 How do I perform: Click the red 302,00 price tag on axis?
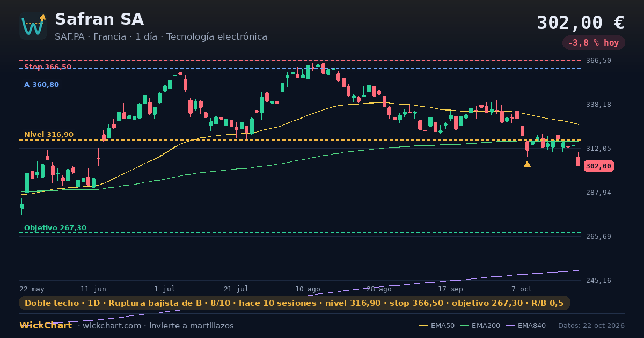point(599,166)
